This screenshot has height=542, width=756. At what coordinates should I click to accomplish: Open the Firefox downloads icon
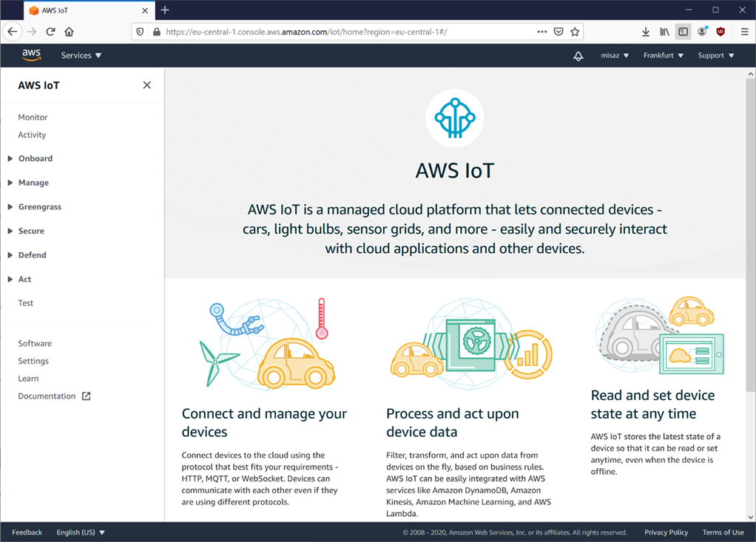[x=646, y=32]
